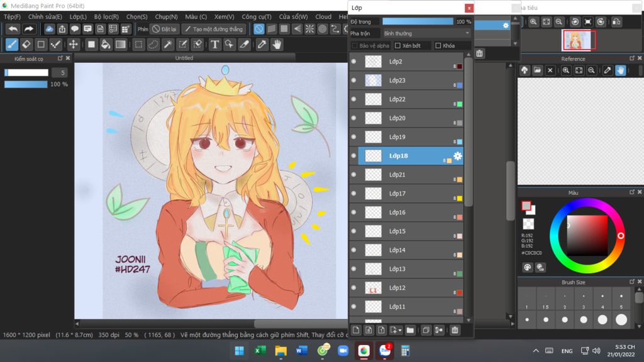
Task: Click the brush size value field
Action: (x=60, y=73)
